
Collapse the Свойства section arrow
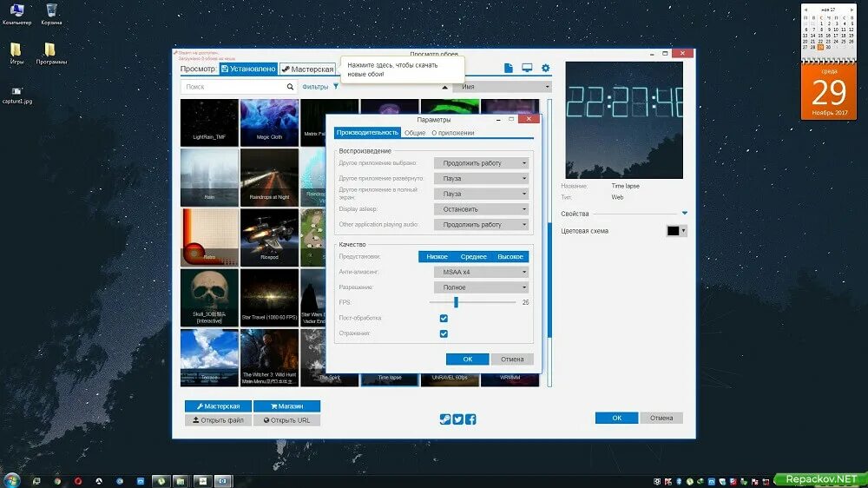tap(685, 214)
